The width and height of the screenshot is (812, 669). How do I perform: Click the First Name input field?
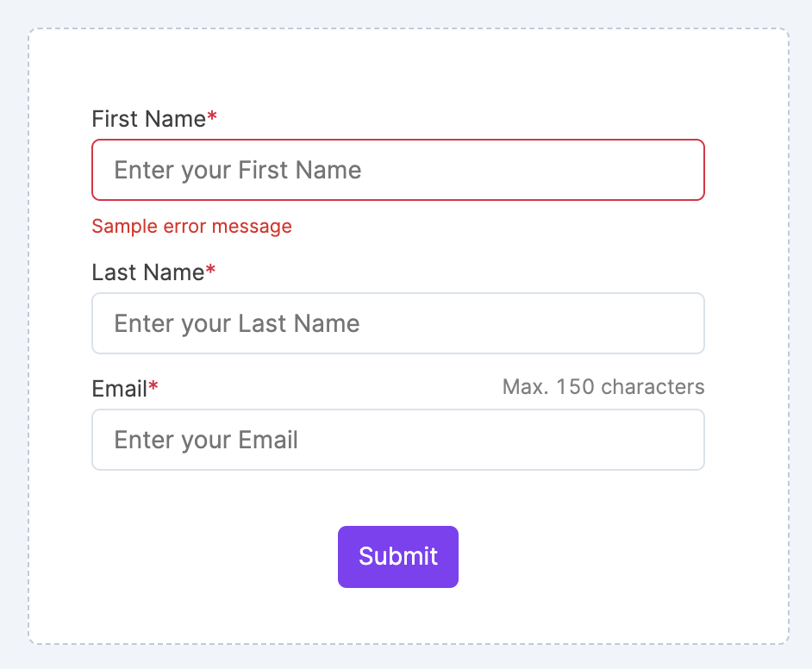[397, 170]
